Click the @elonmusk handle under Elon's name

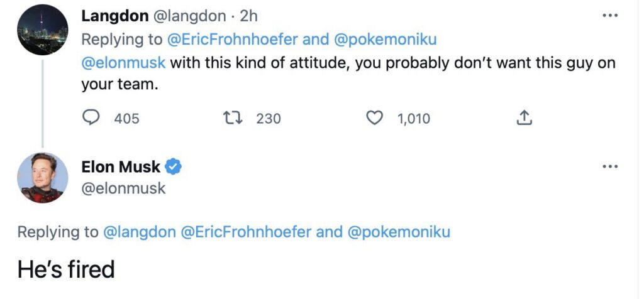(123, 188)
